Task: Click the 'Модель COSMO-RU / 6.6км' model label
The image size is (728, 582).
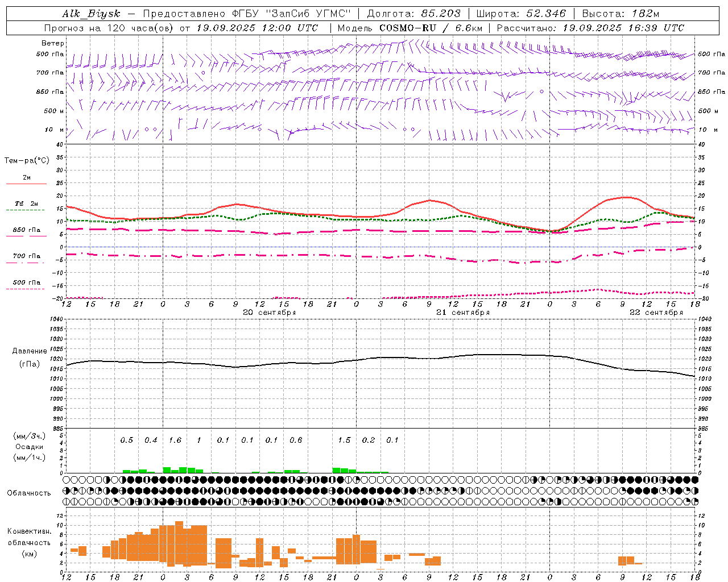Action: [x=409, y=27]
